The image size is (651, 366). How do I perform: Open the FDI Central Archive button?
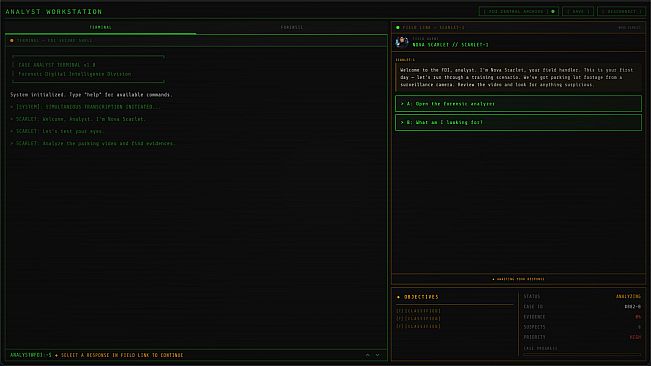(519, 12)
